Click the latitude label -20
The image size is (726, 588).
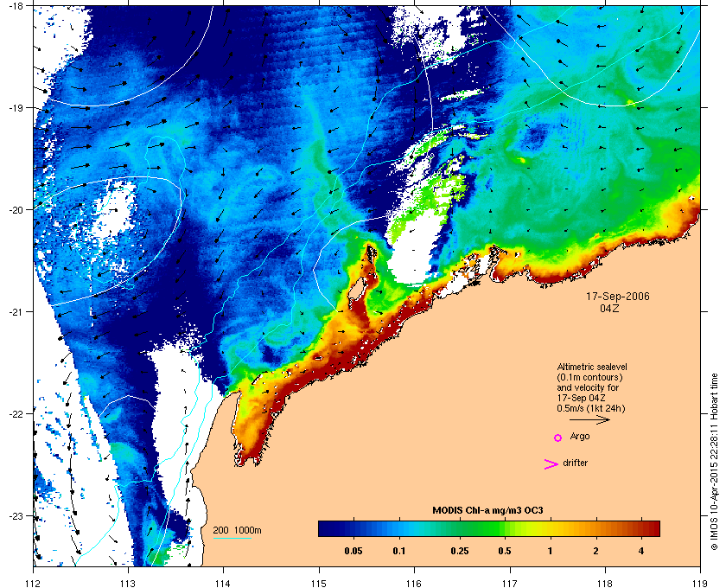pyautogui.click(x=16, y=209)
